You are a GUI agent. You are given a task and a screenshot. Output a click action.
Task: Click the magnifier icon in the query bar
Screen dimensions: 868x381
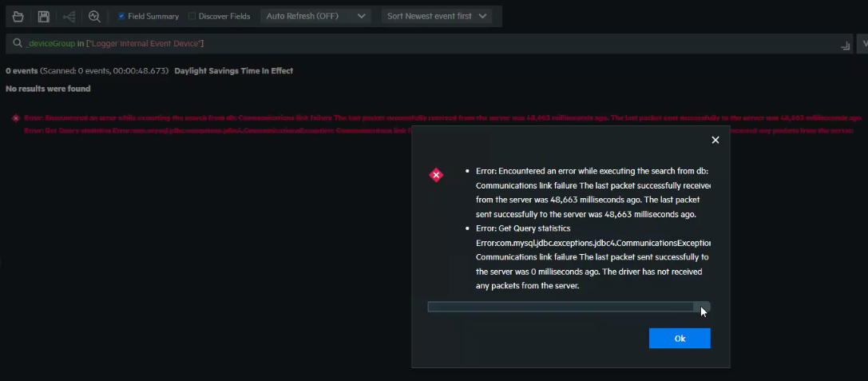[x=17, y=43]
